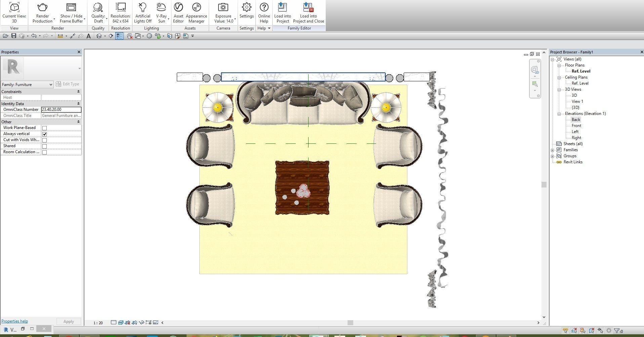Enable the Shared checkbox

click(x=44, y=146)
